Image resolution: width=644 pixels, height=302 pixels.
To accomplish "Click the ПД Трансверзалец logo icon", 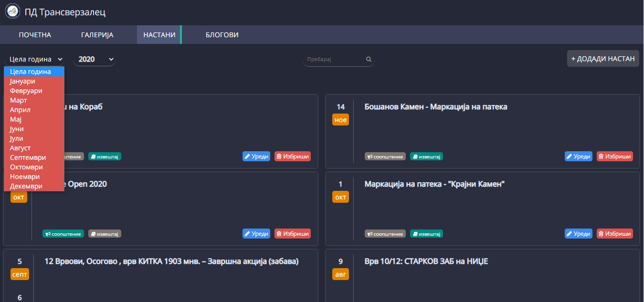I will (x=12, y=11).
